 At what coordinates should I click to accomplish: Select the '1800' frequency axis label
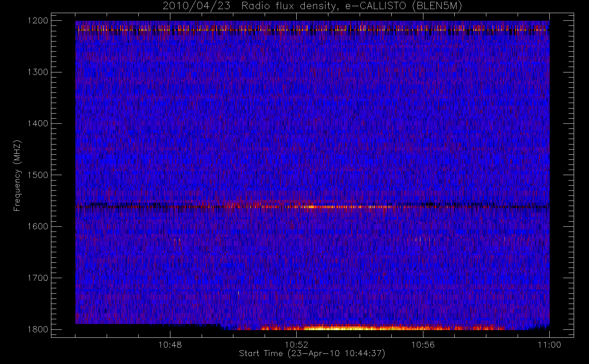point(38,329)
